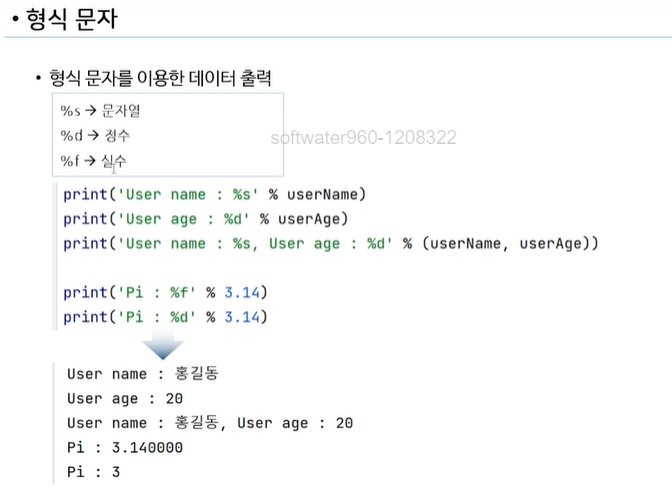Click the code line with (userName, userAge) tuple

(x=331, y=244)
